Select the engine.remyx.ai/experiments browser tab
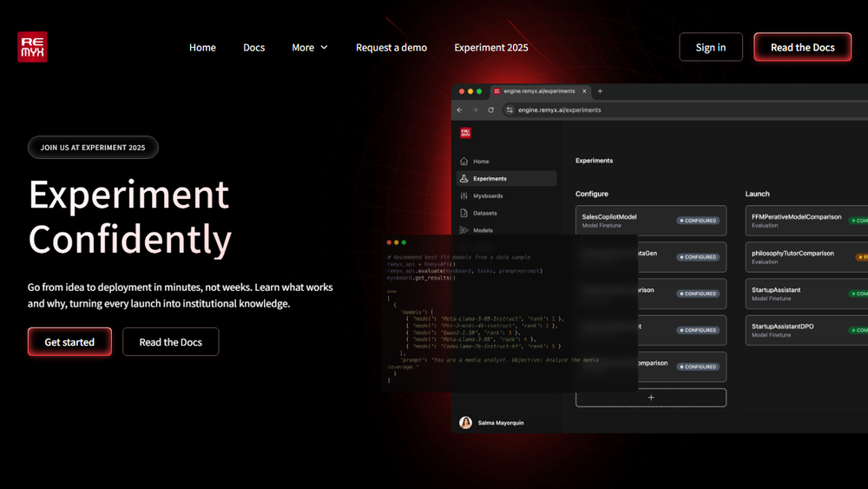The height and width of the screenshot is (489, 868). tap(540, 91)
